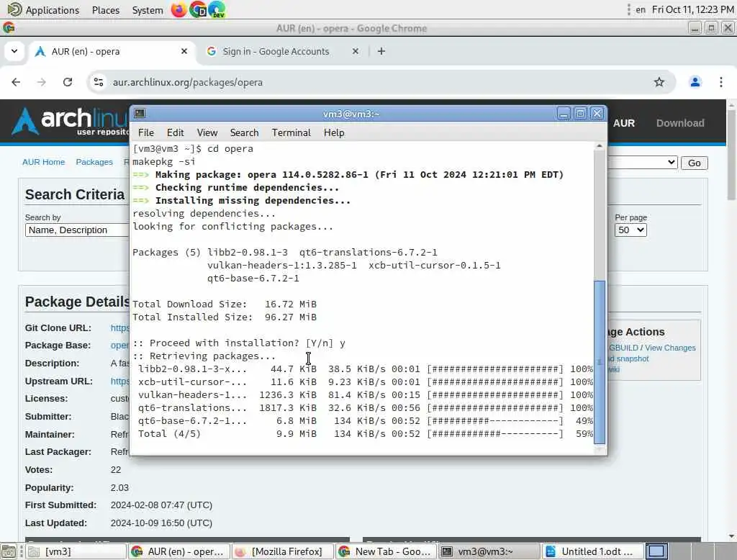This screenshot has width=737, height=560.
Task: Switch to New Tab - Goo... taskbar window
Action: tap(386, 551)
